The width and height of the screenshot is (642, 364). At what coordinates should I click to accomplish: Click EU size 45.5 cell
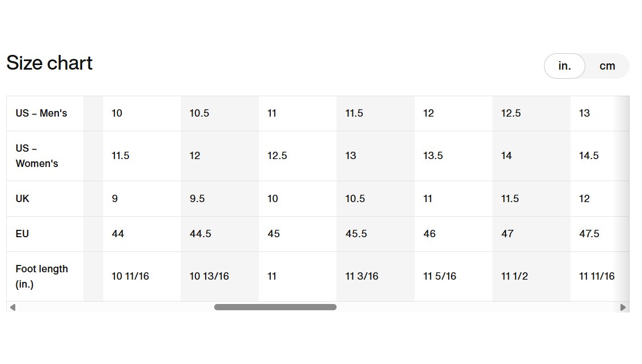click(376, 234)
